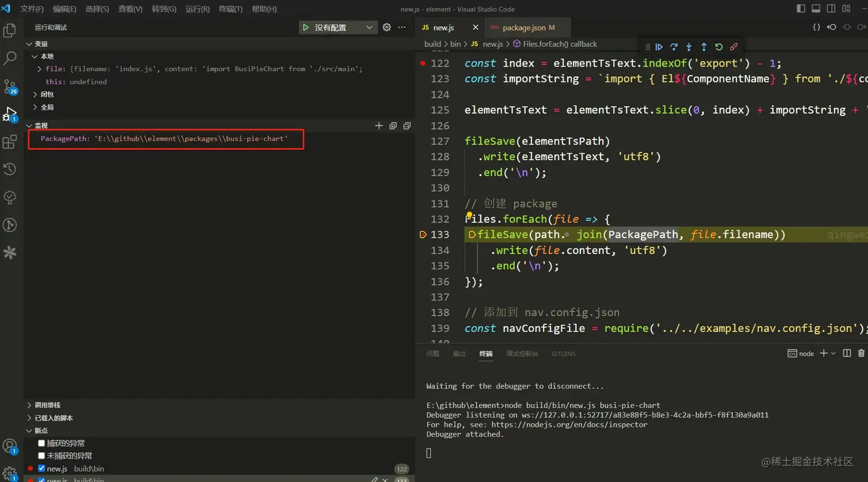Open the Accounts icon in activity bar
This screenshot has width=868, height=482.
pos(10,446)
